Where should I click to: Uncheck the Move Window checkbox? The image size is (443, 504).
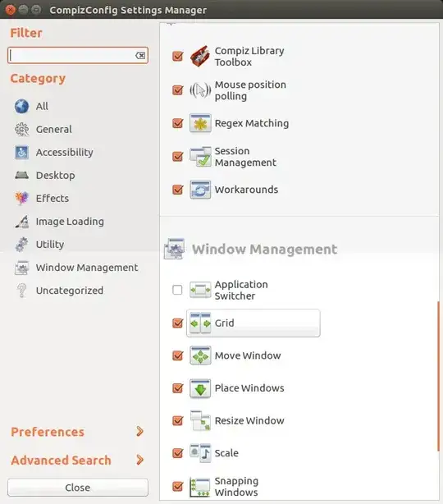tap(177, 355)
